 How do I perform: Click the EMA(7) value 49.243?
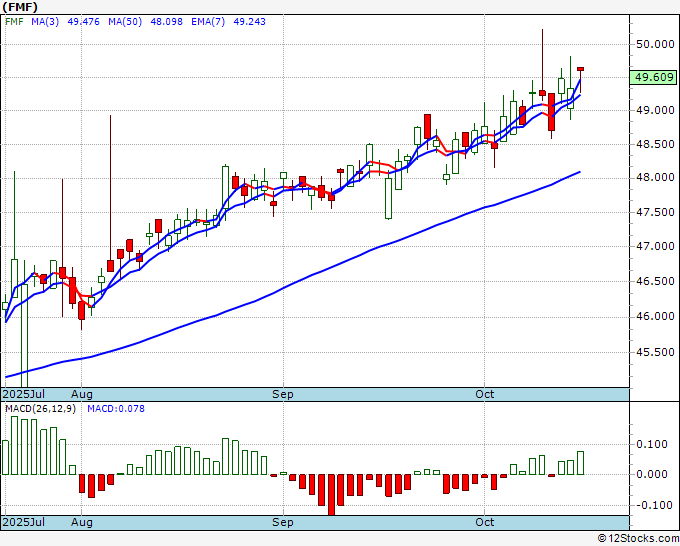[249, 22]
